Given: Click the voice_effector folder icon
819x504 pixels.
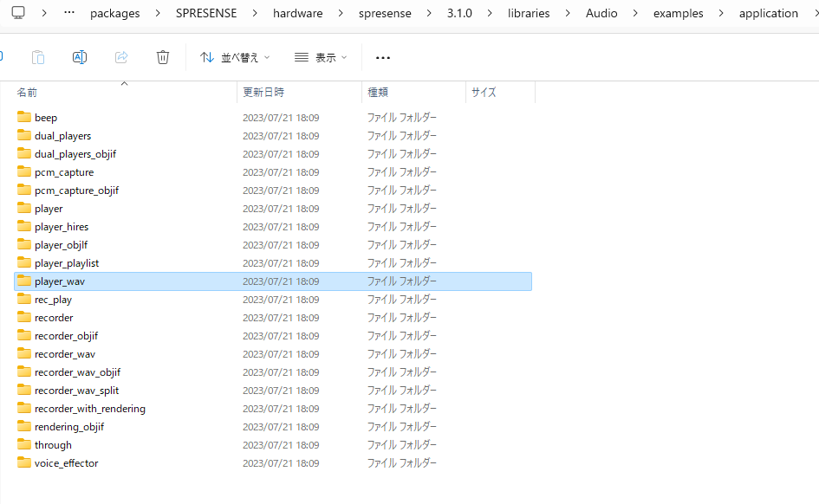Looking at the screenshot, I should [24, 462].
